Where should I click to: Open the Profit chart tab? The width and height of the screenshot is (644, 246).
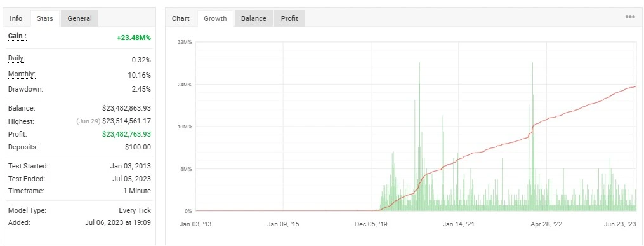coord(289,18)
